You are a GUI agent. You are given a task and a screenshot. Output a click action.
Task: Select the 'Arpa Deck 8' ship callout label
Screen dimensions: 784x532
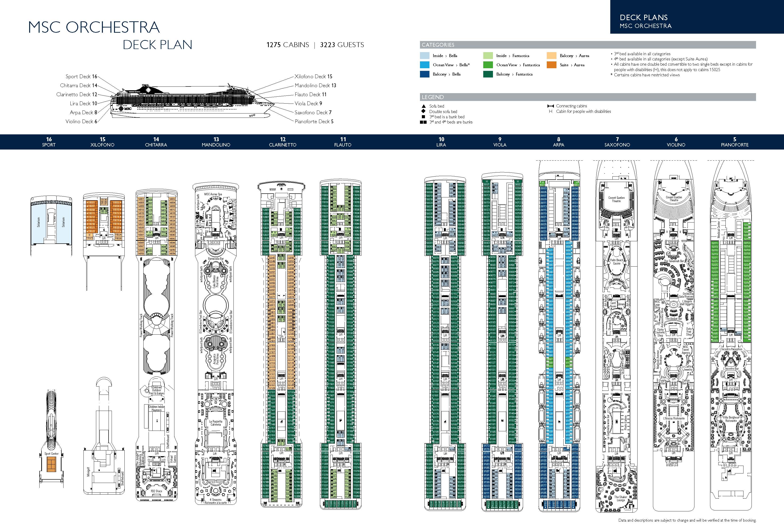coord(83,112)
